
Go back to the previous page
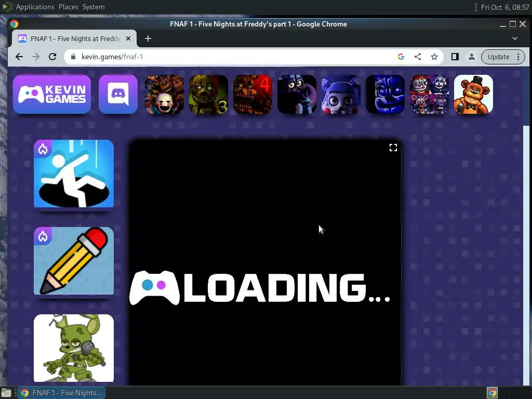(19, 57)
